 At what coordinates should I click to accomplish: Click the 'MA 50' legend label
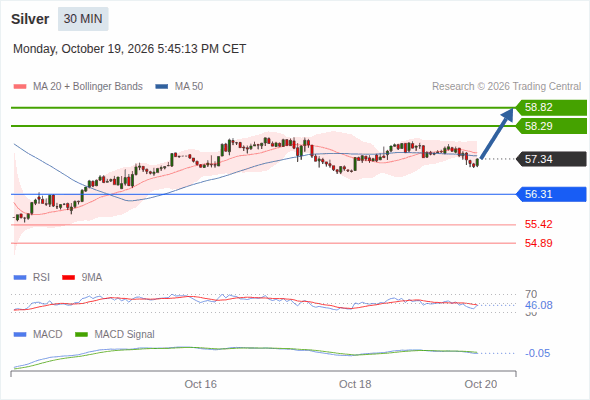(x=189, y=87)
